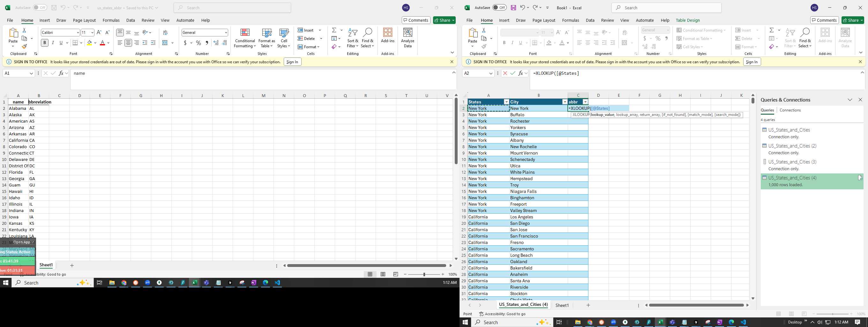Toggle Center alignment in left Excel window

[128, 43]
